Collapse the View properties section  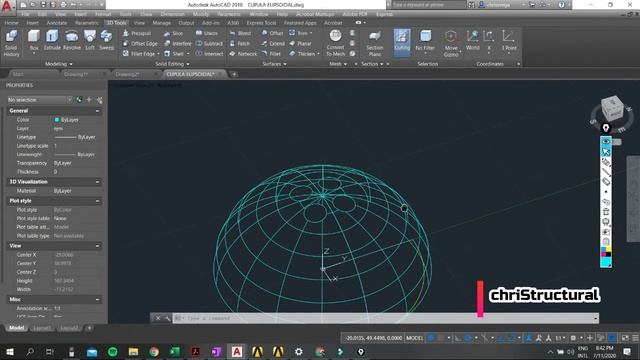[x=97, y=246]
